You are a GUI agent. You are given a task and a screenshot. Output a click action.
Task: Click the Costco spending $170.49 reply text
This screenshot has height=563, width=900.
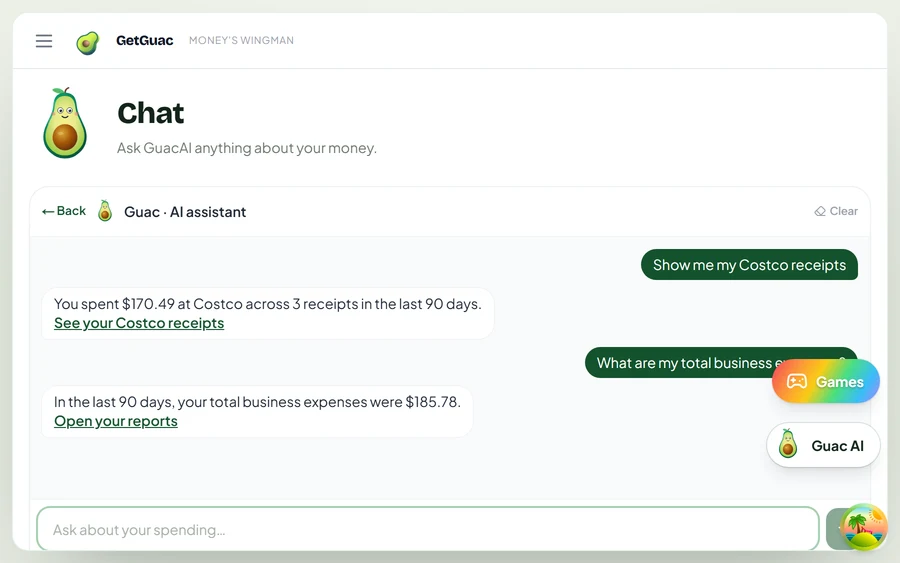pos(267,304)
